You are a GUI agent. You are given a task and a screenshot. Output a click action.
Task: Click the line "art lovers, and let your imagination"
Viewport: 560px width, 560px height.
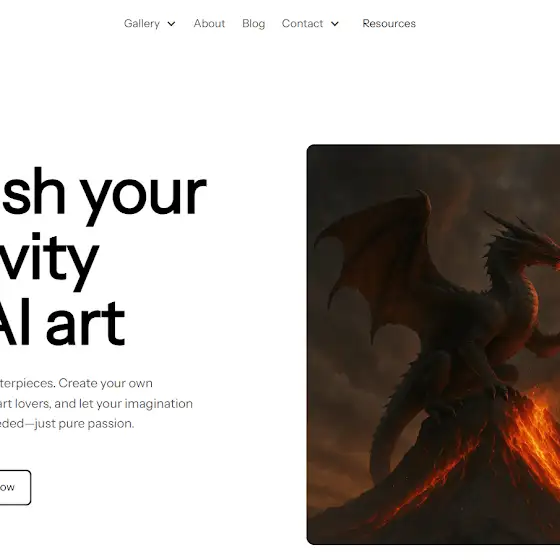click(x=96, y=404)
